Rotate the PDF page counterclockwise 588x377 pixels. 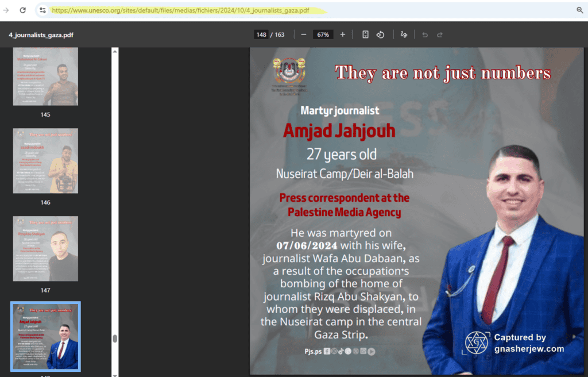pyautogui.click(x=380, y=34)
